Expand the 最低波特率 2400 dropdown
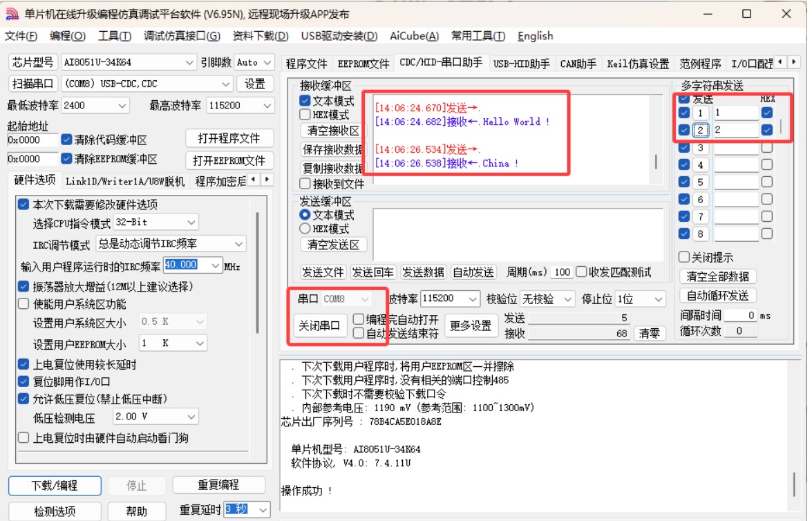The width and height of the screenshot is (812, 521). 122,106
